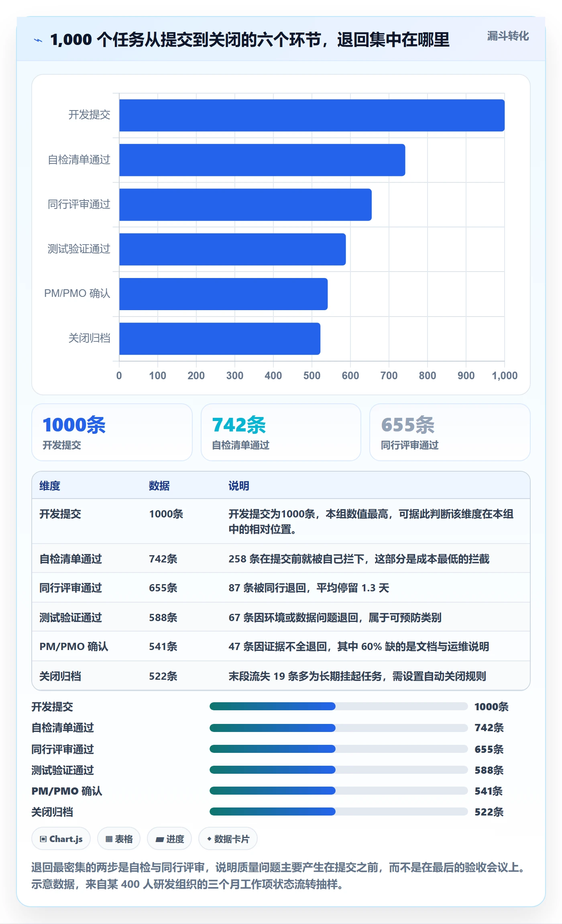The width and height of the screenshot is (562, 924).
Task: Select the 表格 chip
Action: (x=119, y=839)
